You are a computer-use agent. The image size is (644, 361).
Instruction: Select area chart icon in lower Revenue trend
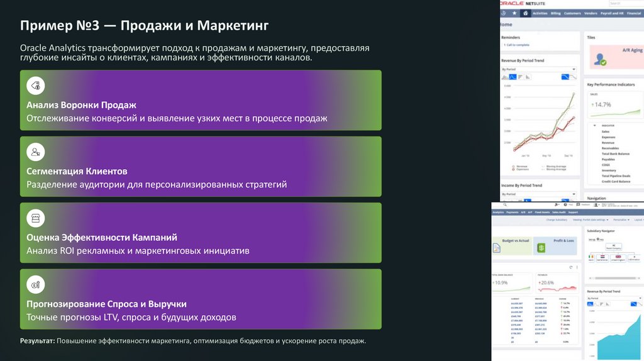[x=590, y=304]
